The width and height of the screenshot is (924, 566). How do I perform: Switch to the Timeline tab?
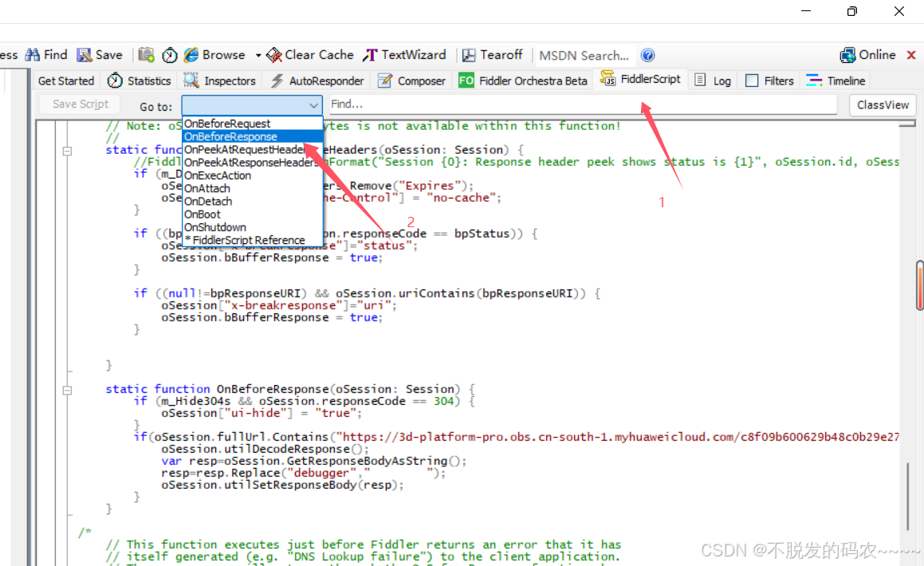click(x=836, y=81)
